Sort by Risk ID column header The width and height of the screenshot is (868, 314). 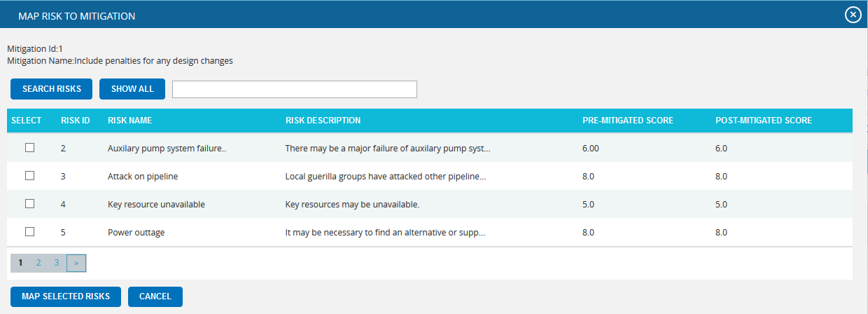pyautogui.click(x=75, y=121)
